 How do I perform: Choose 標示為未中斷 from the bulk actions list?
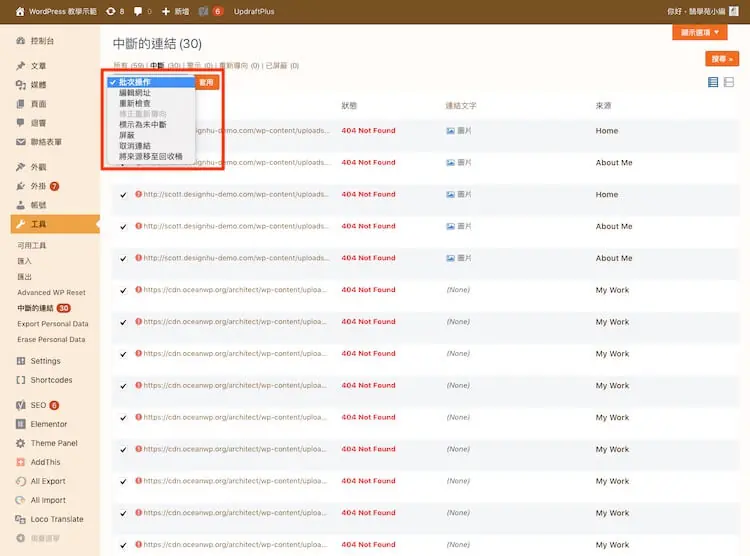(151, 124)
